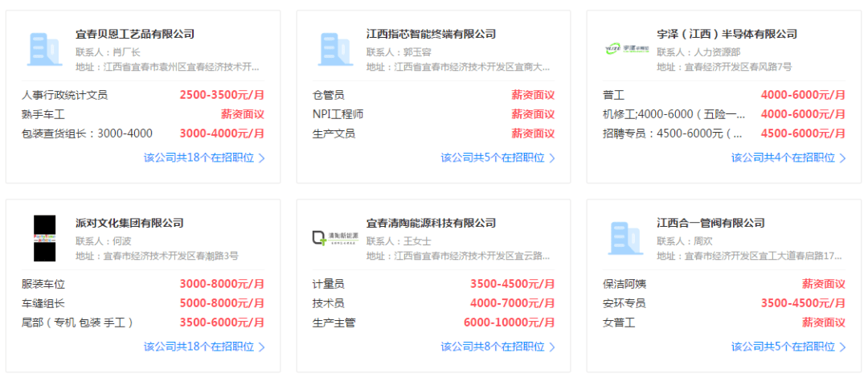Click the 3500-4500元/月 salary for 安环专员
The height and width of the screenshot is (378, 868).
[x=803, y=304]
